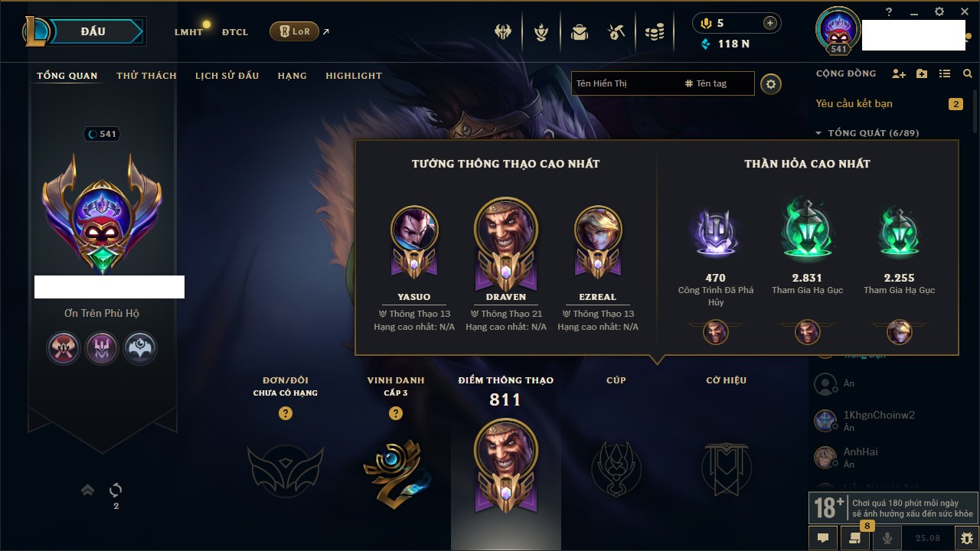Click the new folder icon in Cộng Đồng
The width and height of the screenshot is (980, 551).
pyautogui.click(x=922, y=74)
